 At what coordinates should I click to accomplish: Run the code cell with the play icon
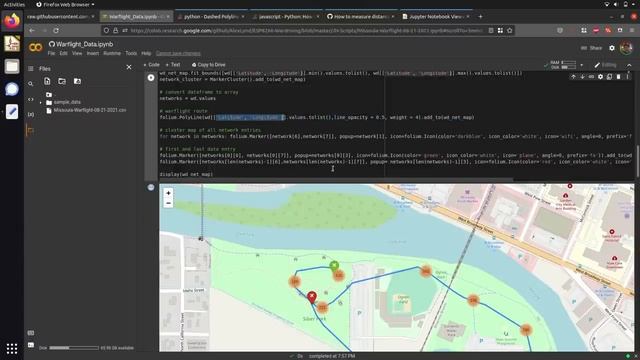pyautogui.click(x=151, y=78)
